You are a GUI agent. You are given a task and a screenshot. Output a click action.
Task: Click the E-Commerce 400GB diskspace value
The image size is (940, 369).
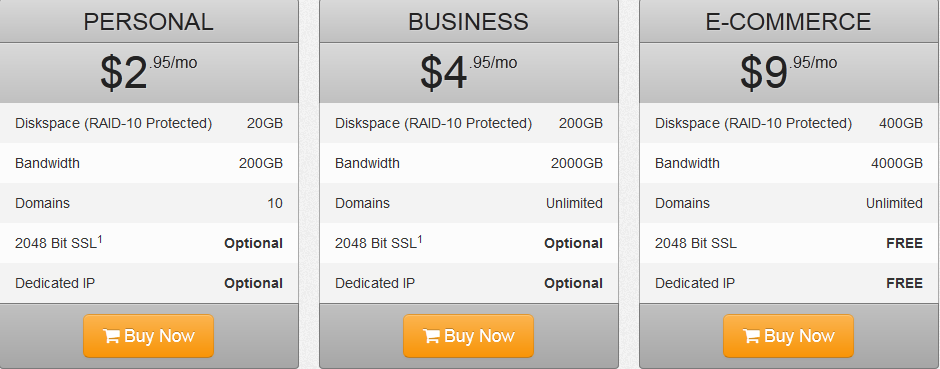[900, 123]
